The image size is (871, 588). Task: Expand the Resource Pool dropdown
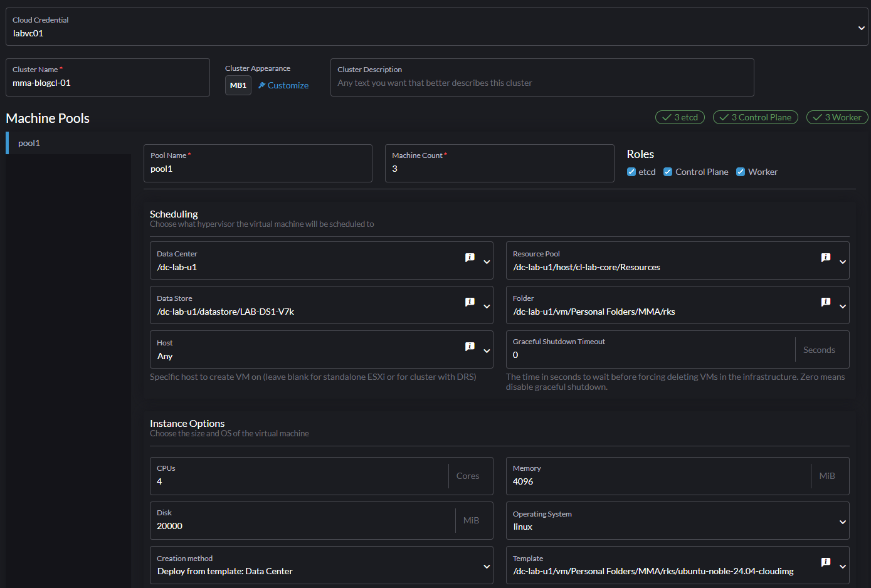[x=843, y=262]
